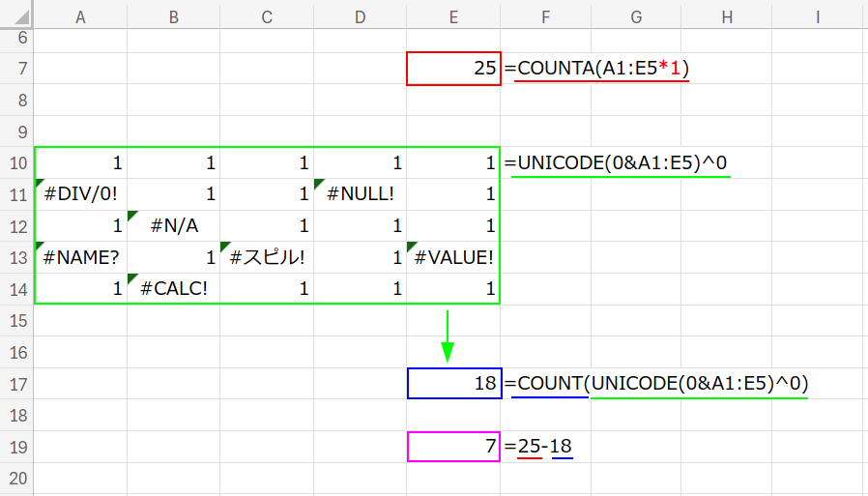Click column I header
The height and width of the screenshot is (496, 868).
click(x=818, y=15)
